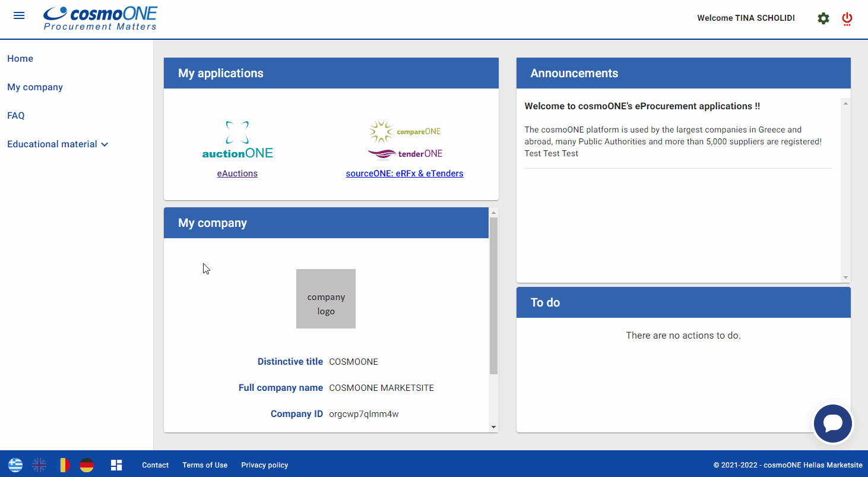The height and width of the screenshot is (477, 868).
Task: Click the Announcements panel scroll-down arrow
Action: tap(845, 277)
